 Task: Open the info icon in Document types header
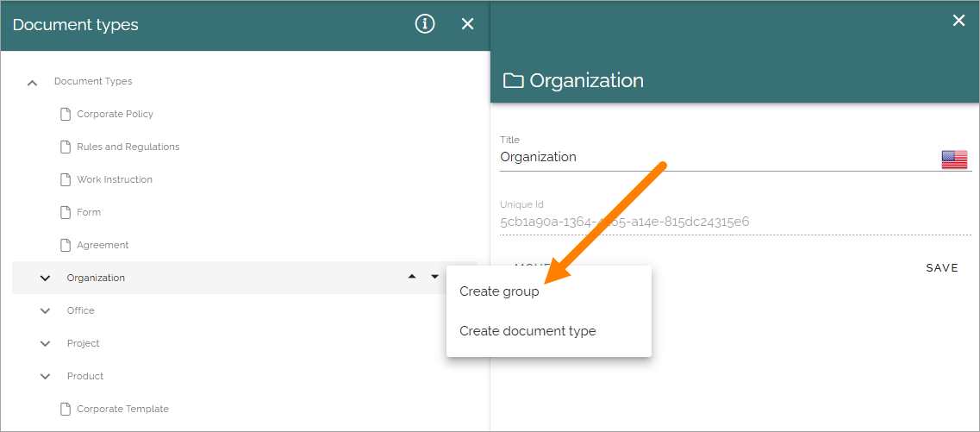pyautogui.click(x=424, y=24)
